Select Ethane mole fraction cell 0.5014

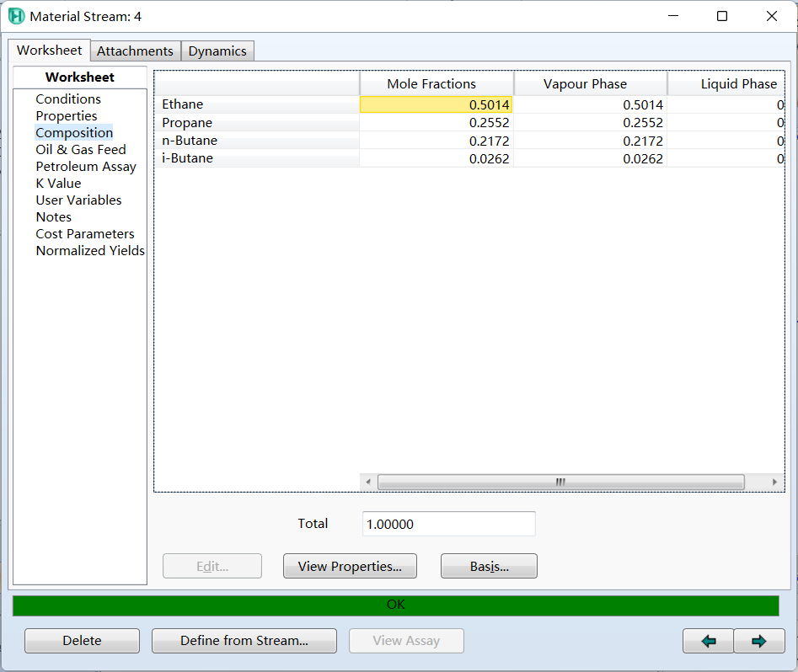pyautogui.click(x=436, y=104)
